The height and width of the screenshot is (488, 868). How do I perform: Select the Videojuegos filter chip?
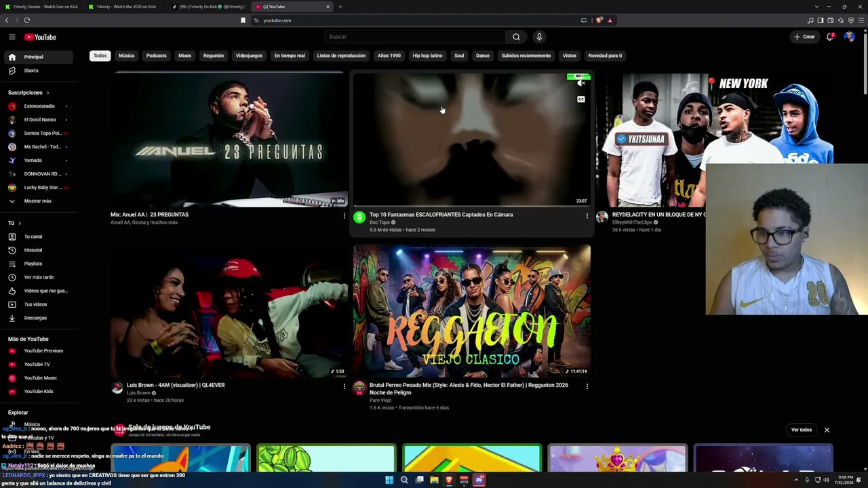coord(249,56)
